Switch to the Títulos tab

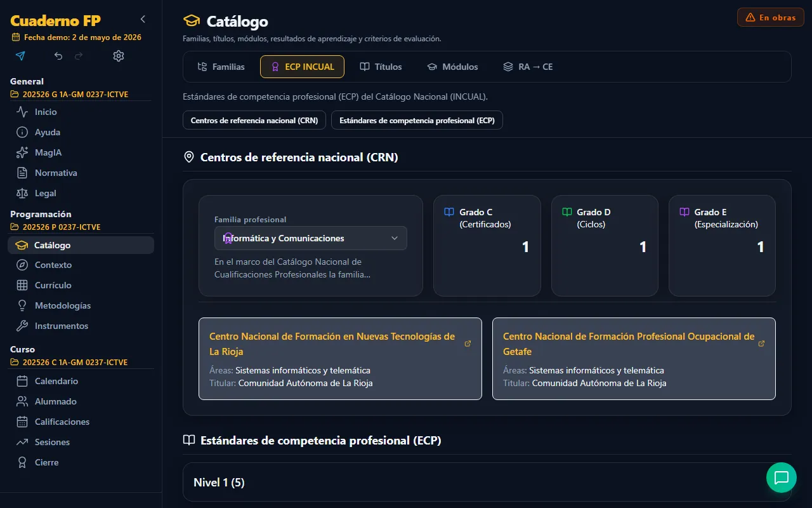[381, 67]
